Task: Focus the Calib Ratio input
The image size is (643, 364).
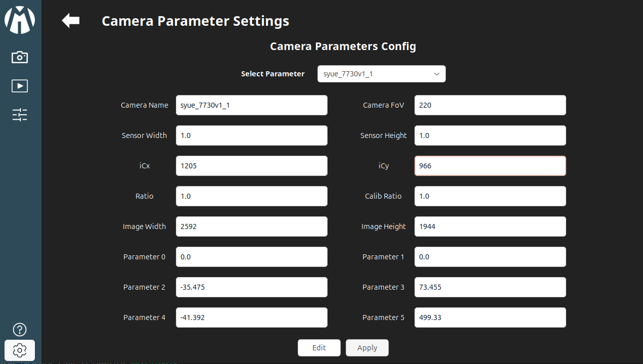Action: pos(490,196)
